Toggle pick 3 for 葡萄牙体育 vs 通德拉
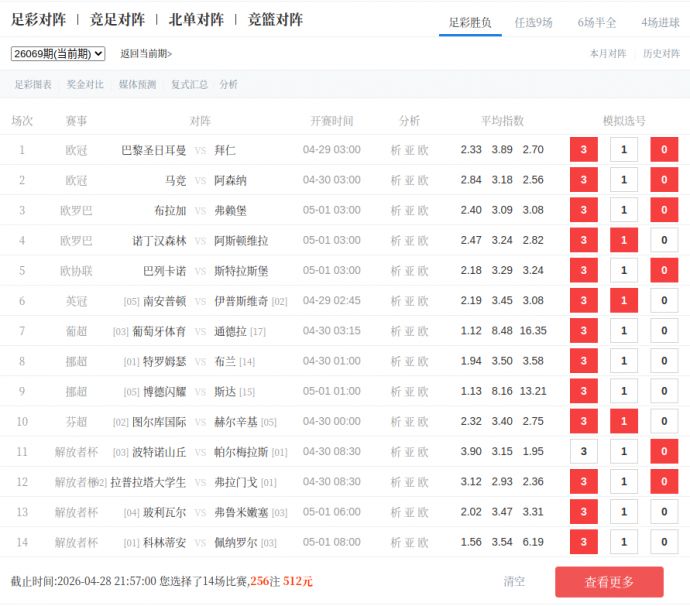Image resolution: width=690 pixels, height=606 pixels. [x=584, y=331]
